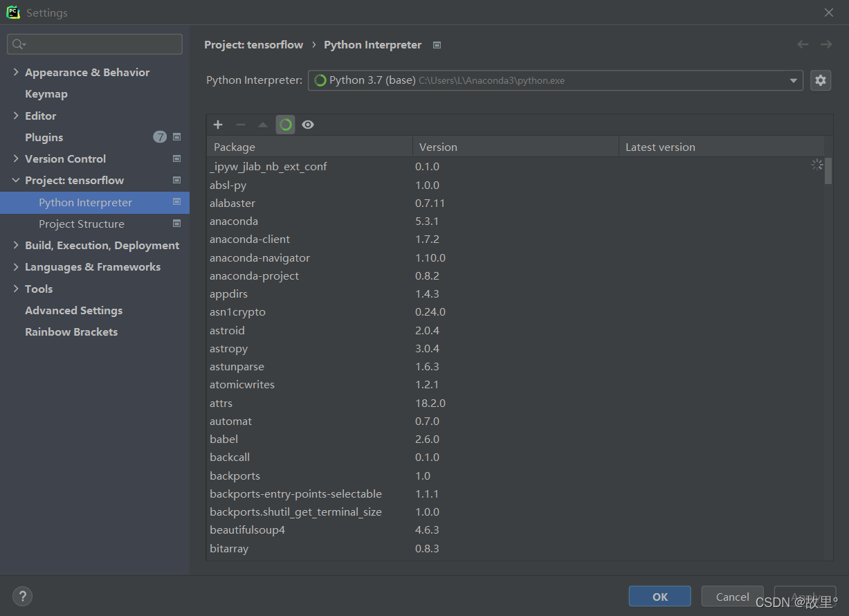This screenshot has height=616, width=849.
Task: Select the atomicwrites package row
Action: click(x=515, y=385)
